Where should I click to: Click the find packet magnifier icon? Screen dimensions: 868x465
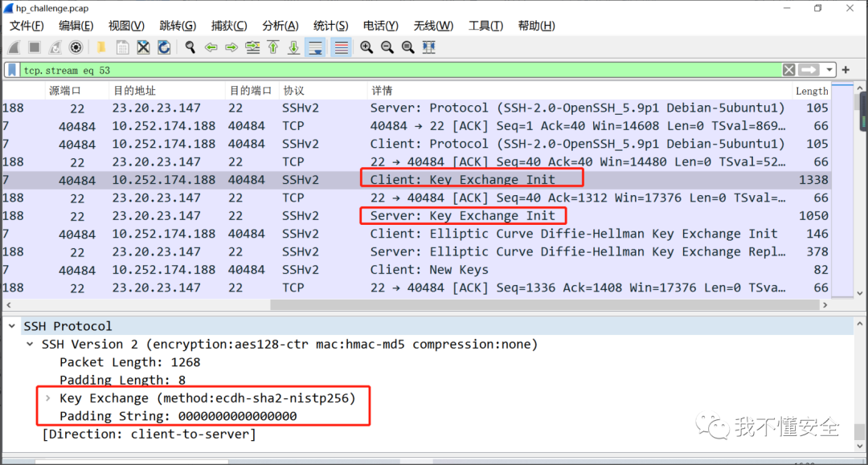[190, 47]
